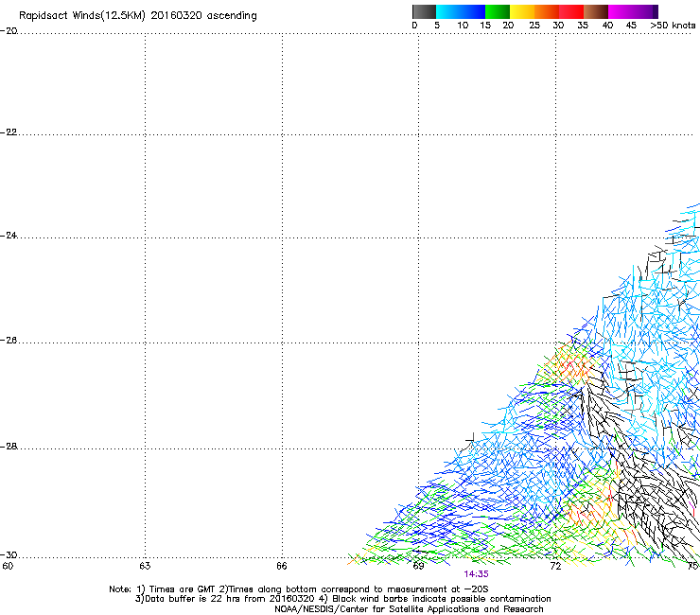
Task: Select the magenta 40-45 knots legend color
Action: [x=621, y=11]
